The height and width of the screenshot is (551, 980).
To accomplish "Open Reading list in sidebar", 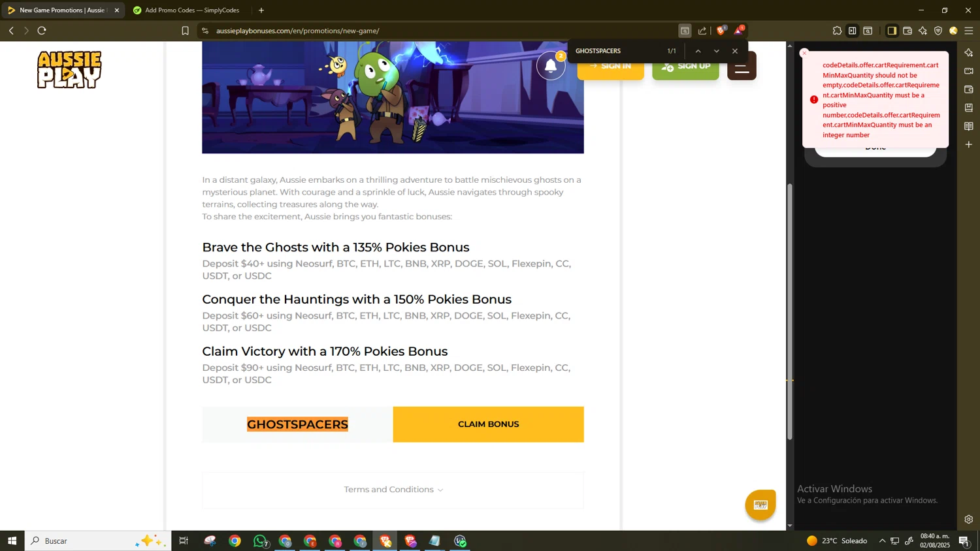I will (969, 126).
